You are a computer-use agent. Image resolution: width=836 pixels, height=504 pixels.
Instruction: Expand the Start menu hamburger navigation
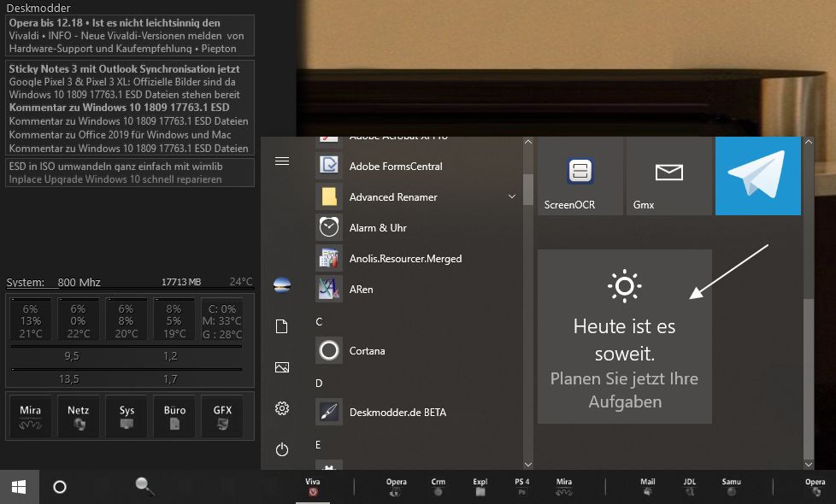pyautogui.click(x=282, y=161)
